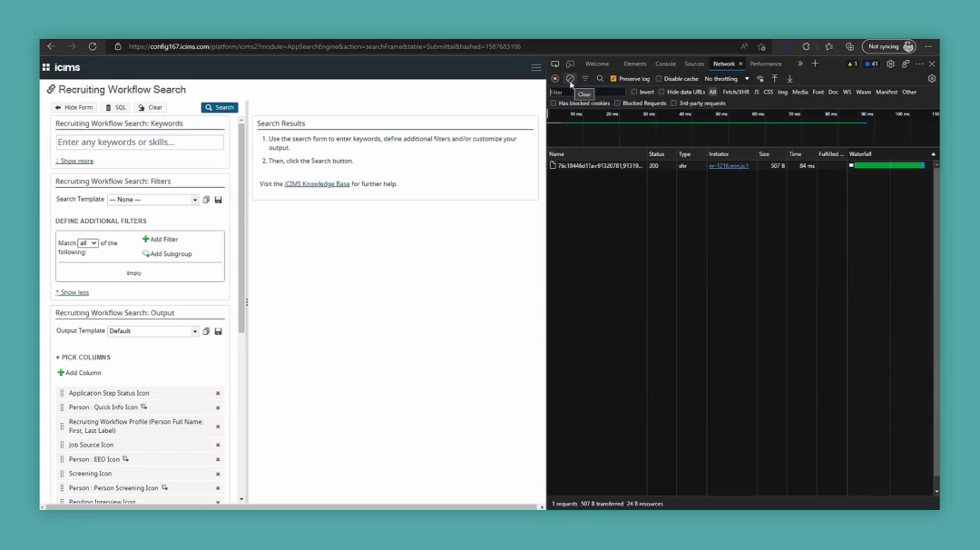Filter requests by Fetch/XHR
Viewport: 980px width, 550px height.
click(x=736, y=92)
